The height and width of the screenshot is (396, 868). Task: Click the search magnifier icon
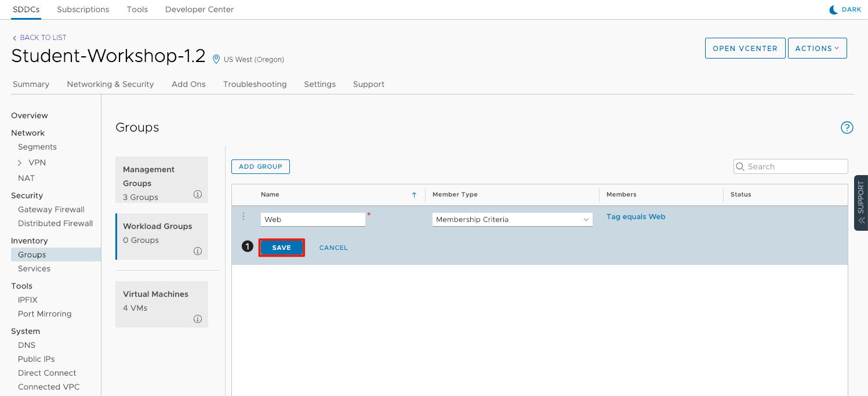740,166
